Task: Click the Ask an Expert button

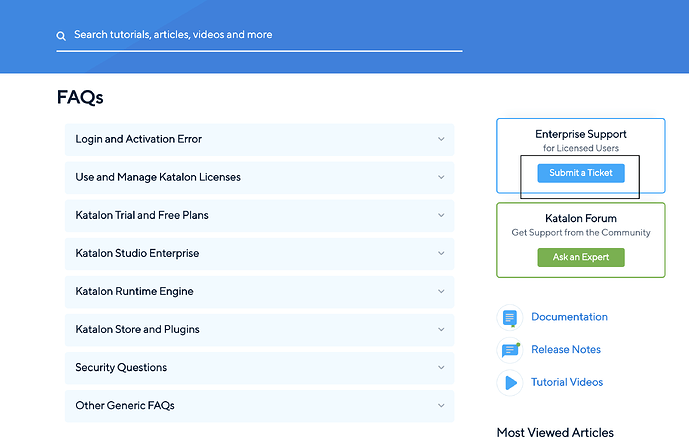Action: coord(581,257)
